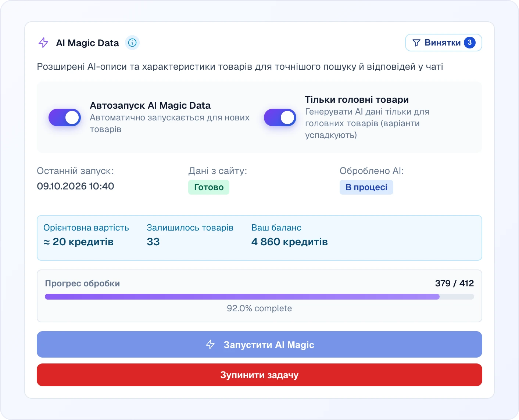Viewport: 519px width, 420px height.
Task: Click the Запустити AI Magic button
Action: 259,344
